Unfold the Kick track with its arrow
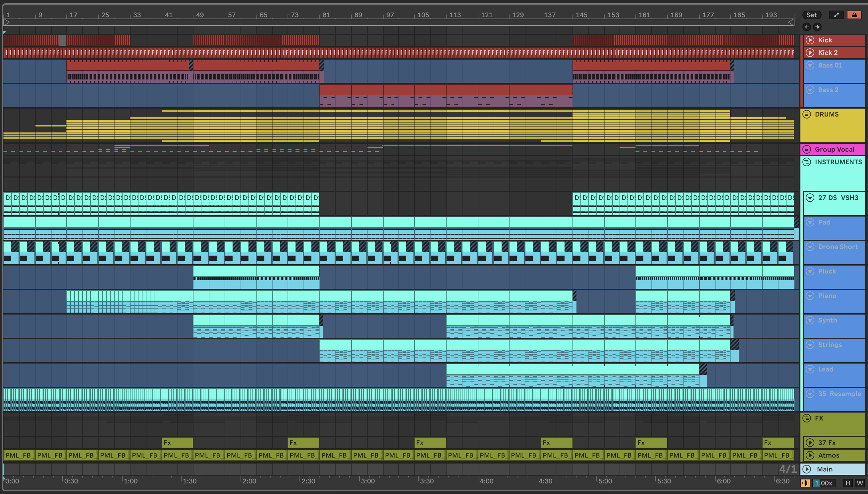This screenshot has width=868, height=494. click(x=810, y=40)
